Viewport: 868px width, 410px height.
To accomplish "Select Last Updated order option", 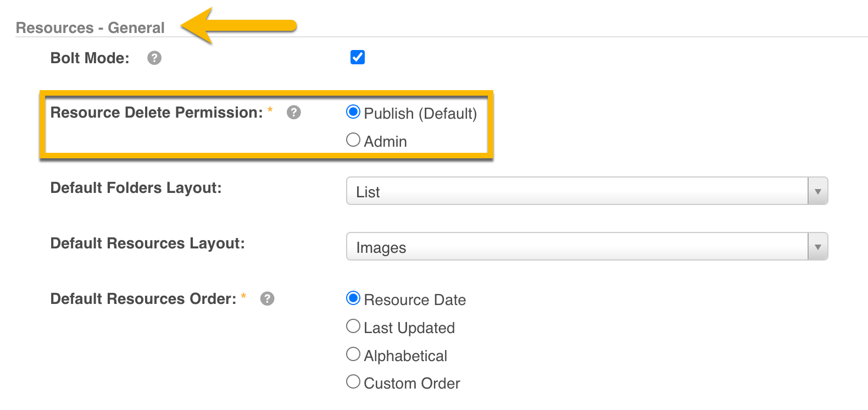I will coord(353,326).
